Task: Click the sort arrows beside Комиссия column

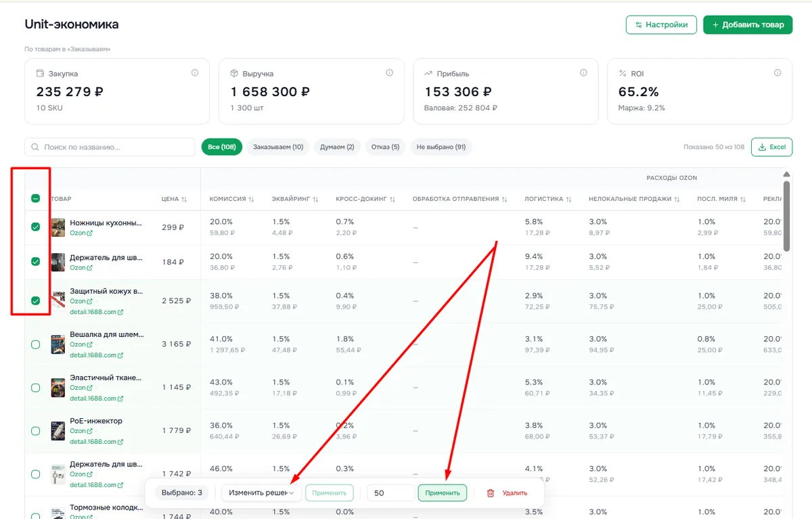Action: [251, 199]
